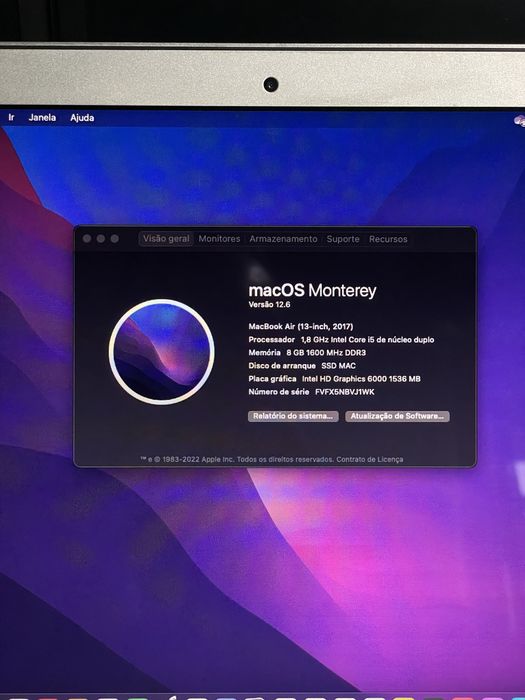The image size is (525, 700).
Task: Minimize the About This Mac window
Action: click(101, 239)
